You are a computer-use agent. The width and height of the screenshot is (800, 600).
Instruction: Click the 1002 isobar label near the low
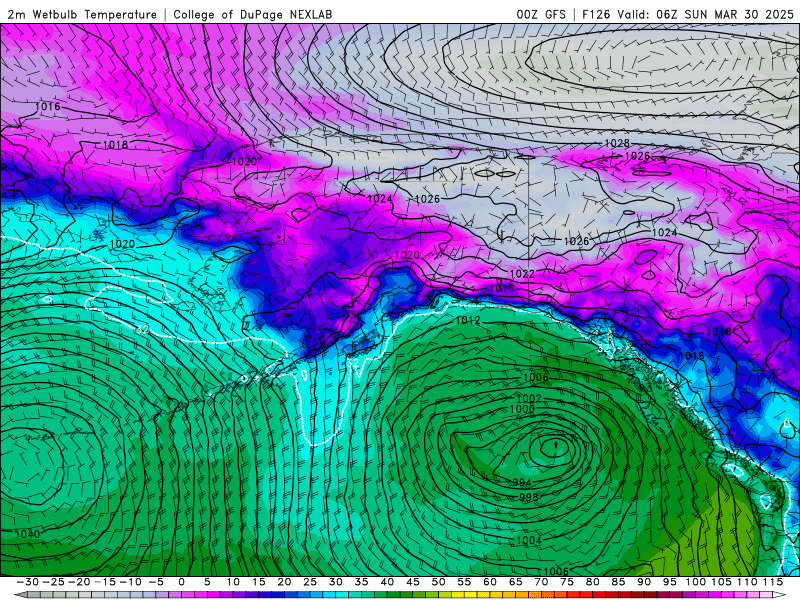pyautogui.click(x=529, y=398)
